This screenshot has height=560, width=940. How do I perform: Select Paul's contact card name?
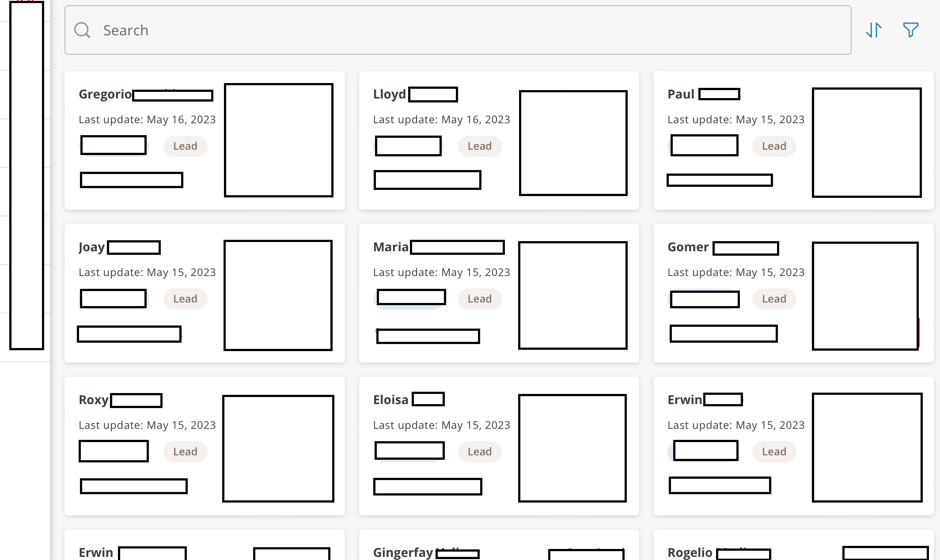coord(681,94)
